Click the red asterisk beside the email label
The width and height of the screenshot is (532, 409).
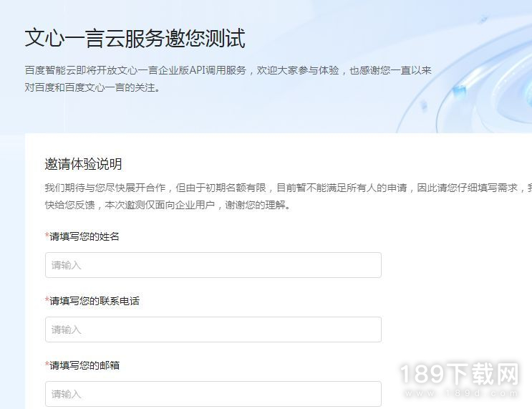click(x=47, y=364)
